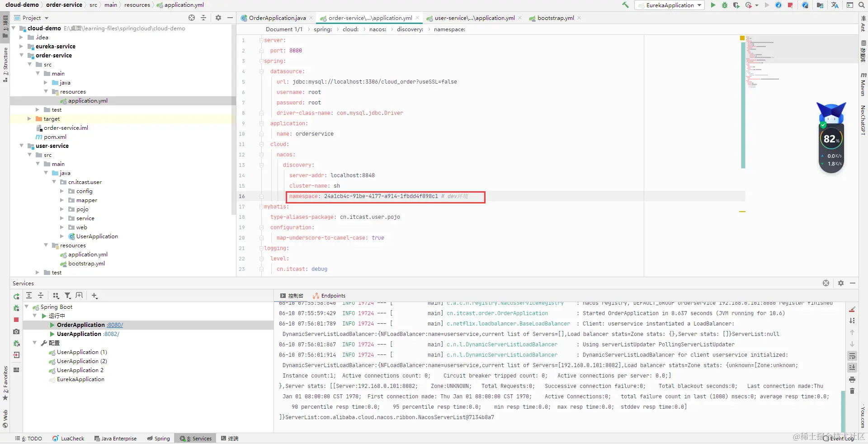Expand the eureka-service module

[21, 46]
